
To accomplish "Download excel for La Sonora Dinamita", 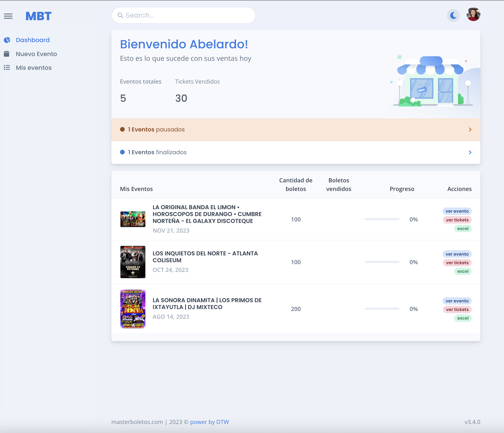I will tap(463, 318).
